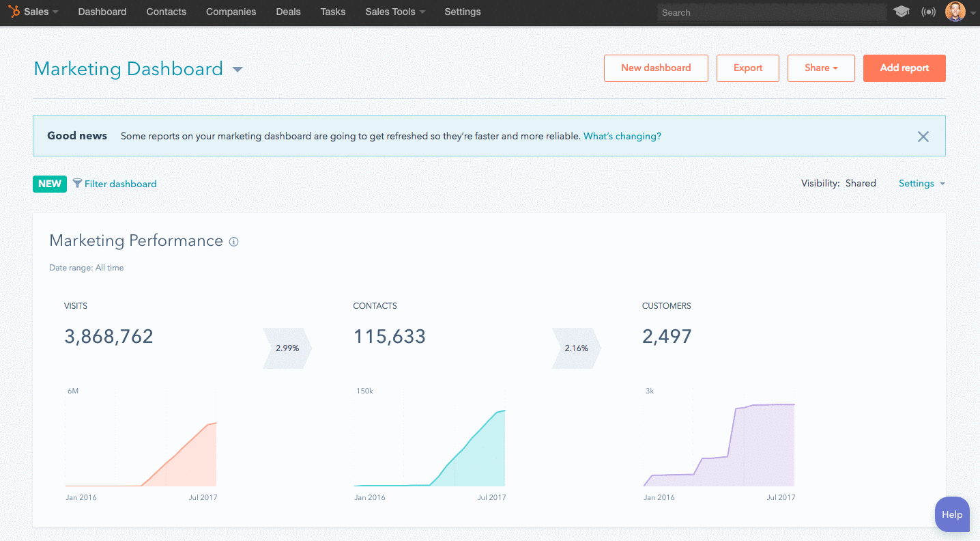Click the profile avatar photo
This screenshot has width=980, height=541.
coord(955,11)
